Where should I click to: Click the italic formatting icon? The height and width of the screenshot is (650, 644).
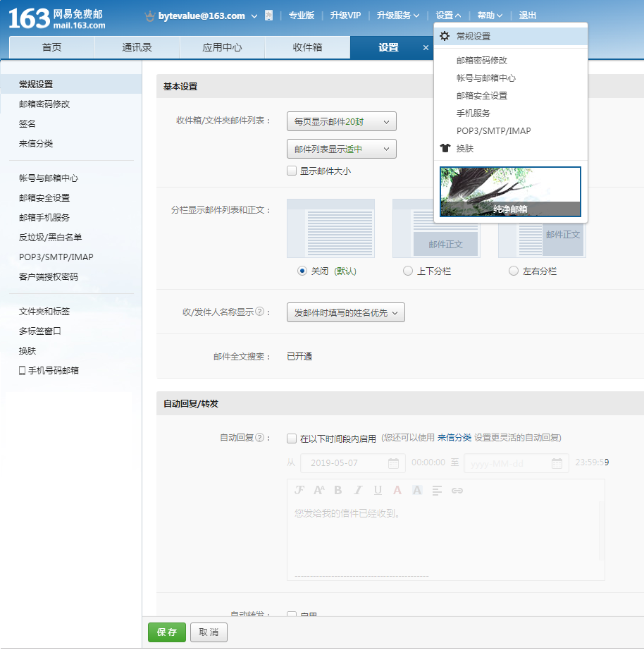[x=358, y=490]
